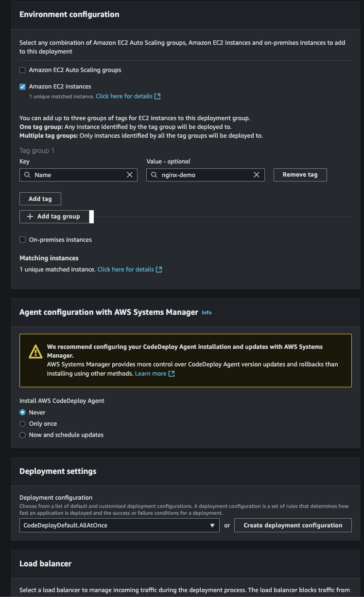The height and width of the screenshot is (597, 364).
Task: Click the external link icon beside Learn more
Action: point(171,374)
